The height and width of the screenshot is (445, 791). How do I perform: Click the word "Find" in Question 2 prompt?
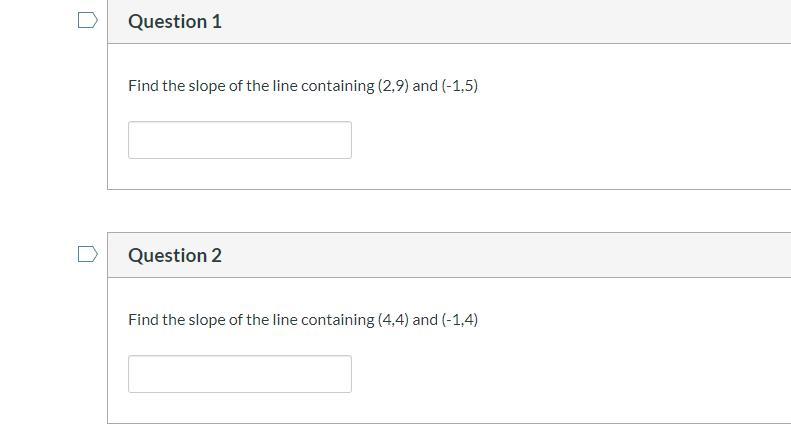(x=143, y=320)
